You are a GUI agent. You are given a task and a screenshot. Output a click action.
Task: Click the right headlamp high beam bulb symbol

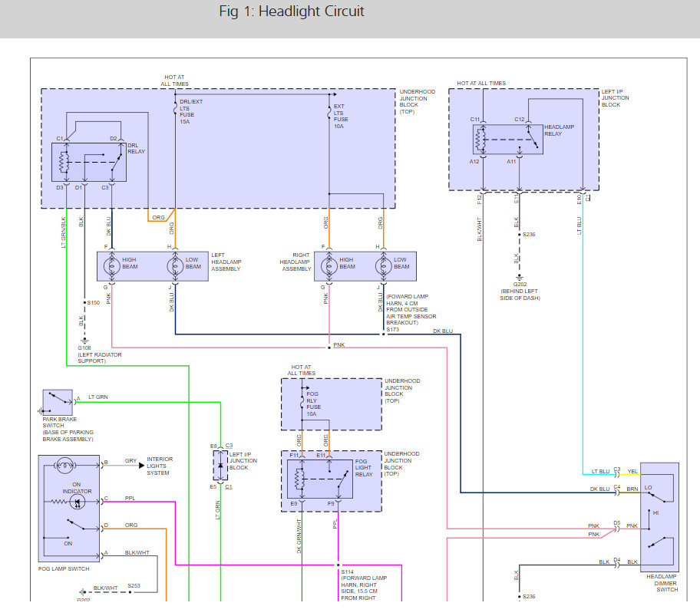(329, 266)
